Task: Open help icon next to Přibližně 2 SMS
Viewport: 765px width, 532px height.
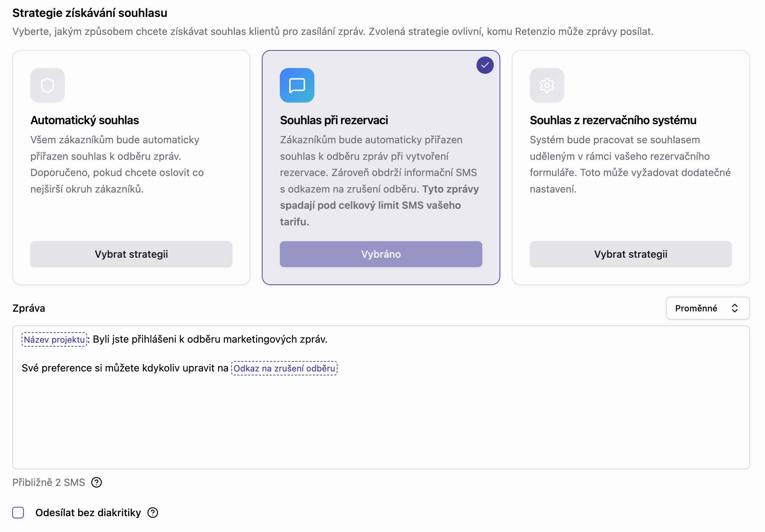Action: [97, 482]
